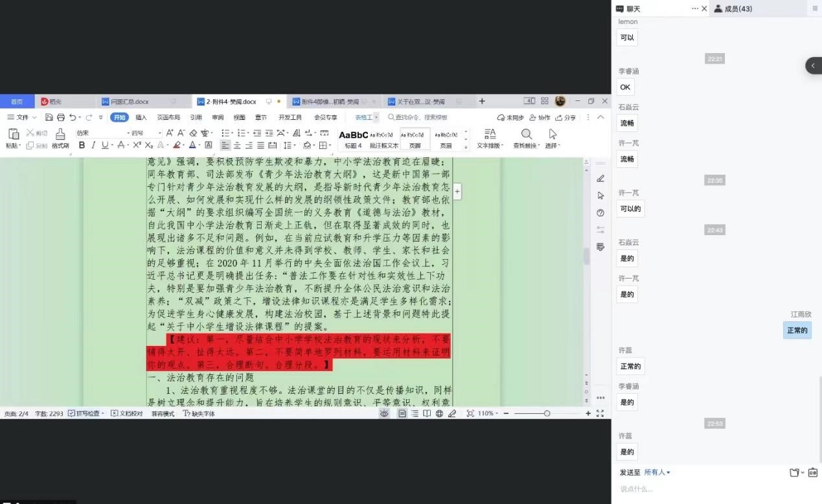Enter full screen with the expand icon

tap(600, 413)
